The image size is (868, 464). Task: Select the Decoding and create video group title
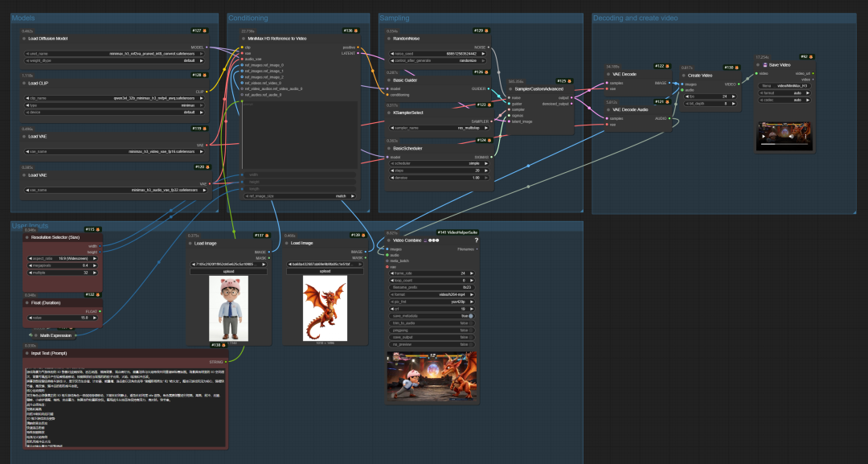[x=636, y=18]
